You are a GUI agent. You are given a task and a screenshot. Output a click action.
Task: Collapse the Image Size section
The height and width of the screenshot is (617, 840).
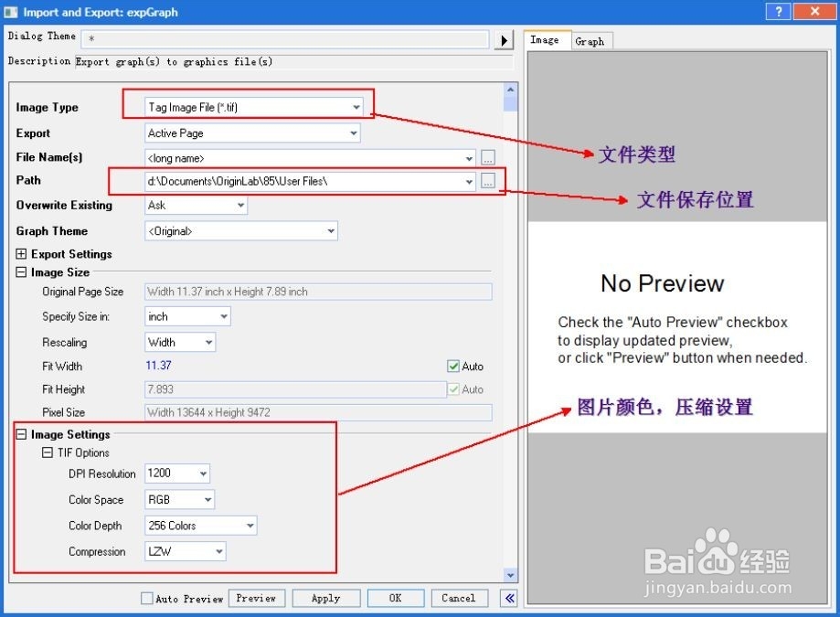tap(21, 272)
